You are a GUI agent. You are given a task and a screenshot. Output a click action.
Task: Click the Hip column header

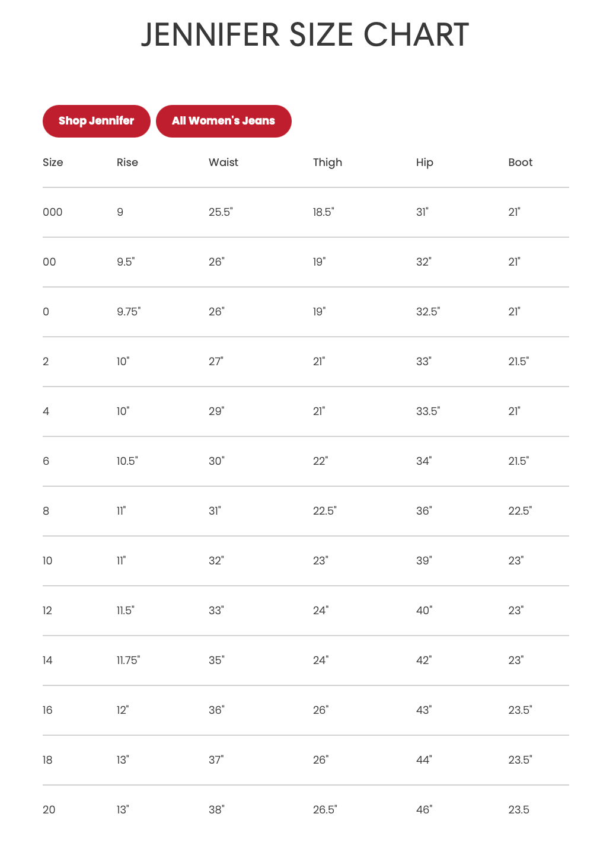425,162
